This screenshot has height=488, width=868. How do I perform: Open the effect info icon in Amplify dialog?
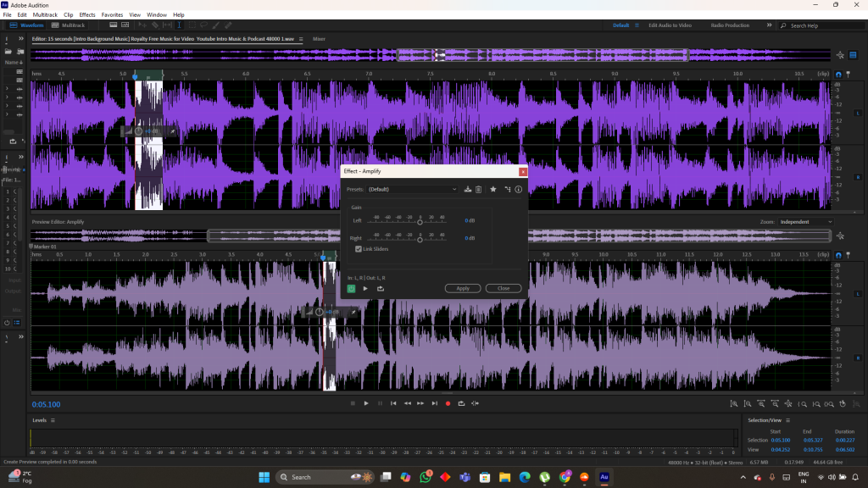pyautogui.click(x=518, y=189)
